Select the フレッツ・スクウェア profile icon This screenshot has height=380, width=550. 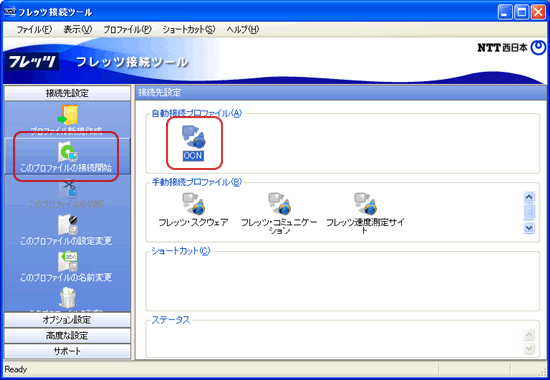click(193, 204)
